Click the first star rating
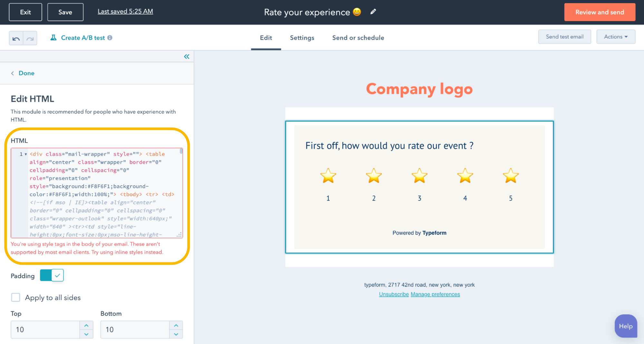Viewport: 644px width, 344px height. coord(328,176)
